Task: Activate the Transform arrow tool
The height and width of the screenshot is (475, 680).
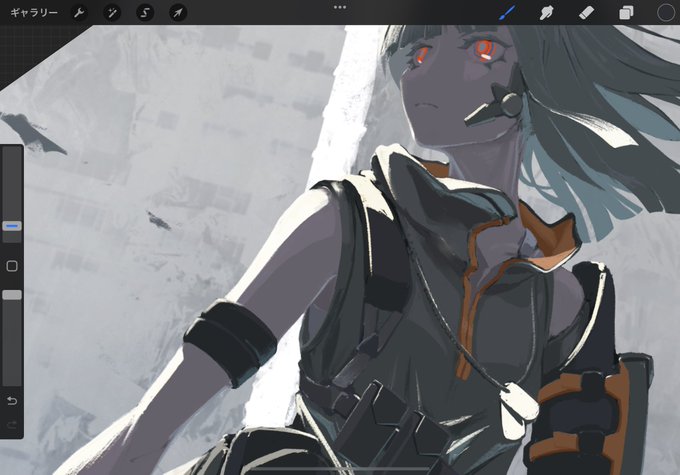Action: tap(178, 13)
